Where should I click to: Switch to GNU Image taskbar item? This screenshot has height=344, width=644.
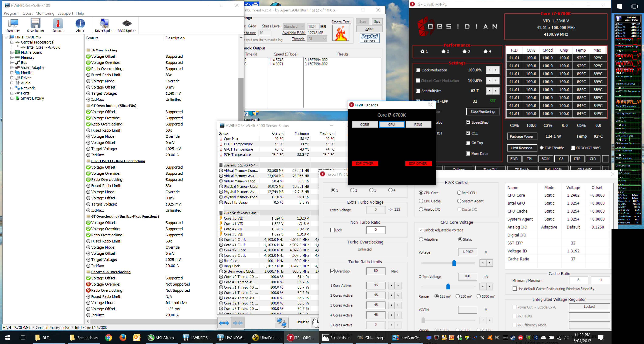point(372,338)
